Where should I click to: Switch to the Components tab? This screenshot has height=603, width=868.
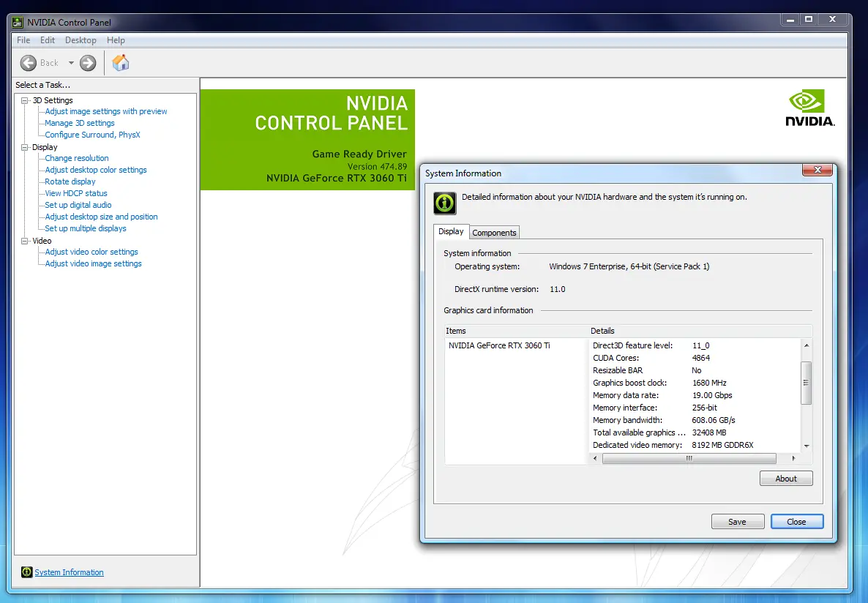(494, 233)
